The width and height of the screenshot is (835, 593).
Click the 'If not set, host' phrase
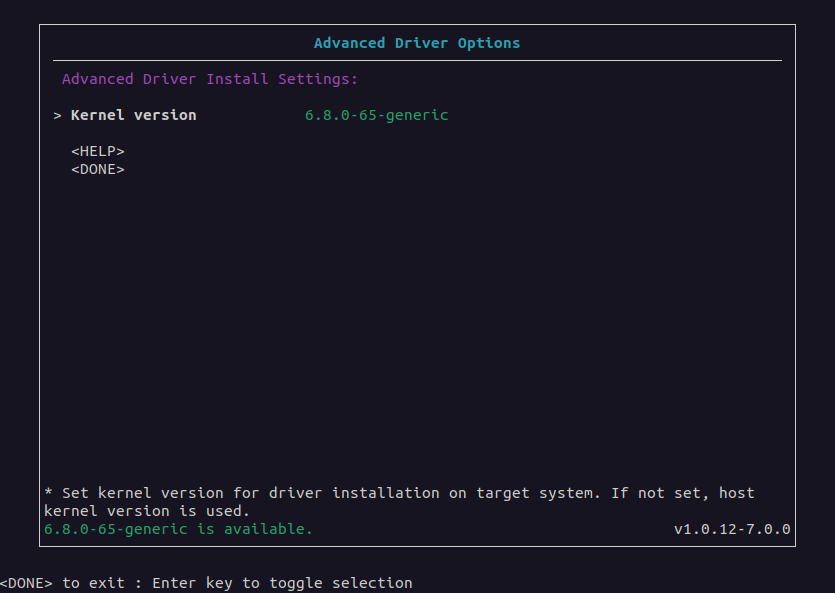click(683, 493)
